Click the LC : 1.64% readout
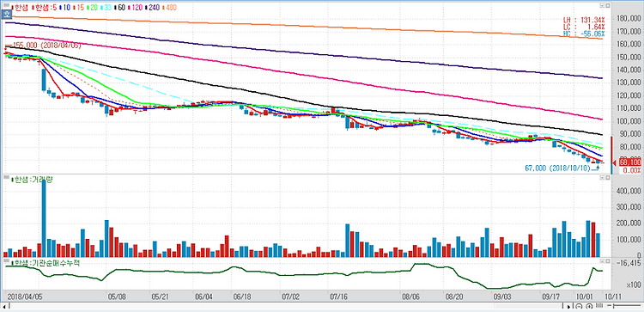 pos(585,27)
